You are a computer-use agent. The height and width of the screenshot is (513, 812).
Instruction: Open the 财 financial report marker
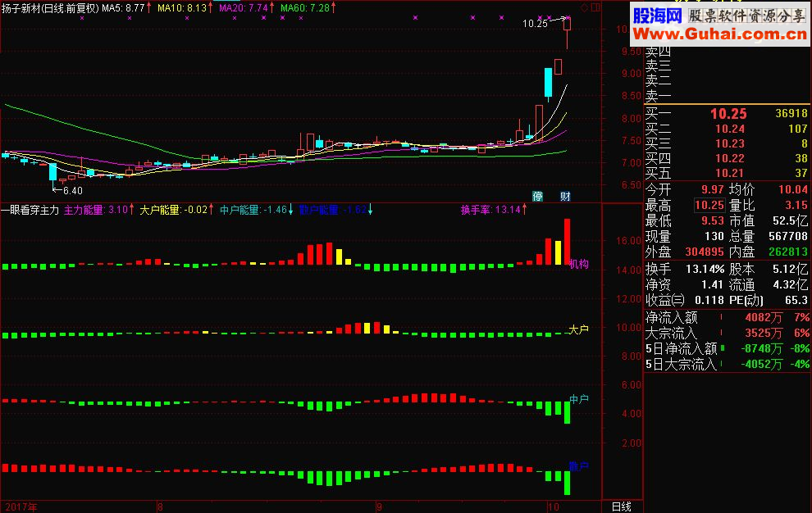point(565,196)
